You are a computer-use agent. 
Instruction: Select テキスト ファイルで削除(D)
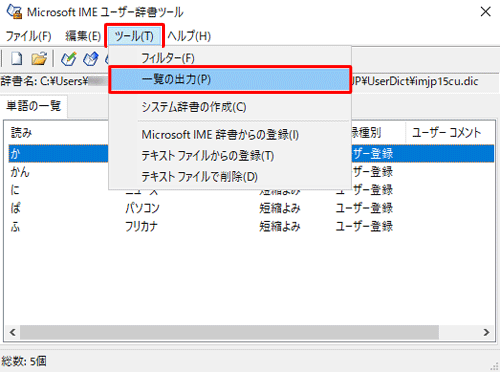tap(230, 177)
